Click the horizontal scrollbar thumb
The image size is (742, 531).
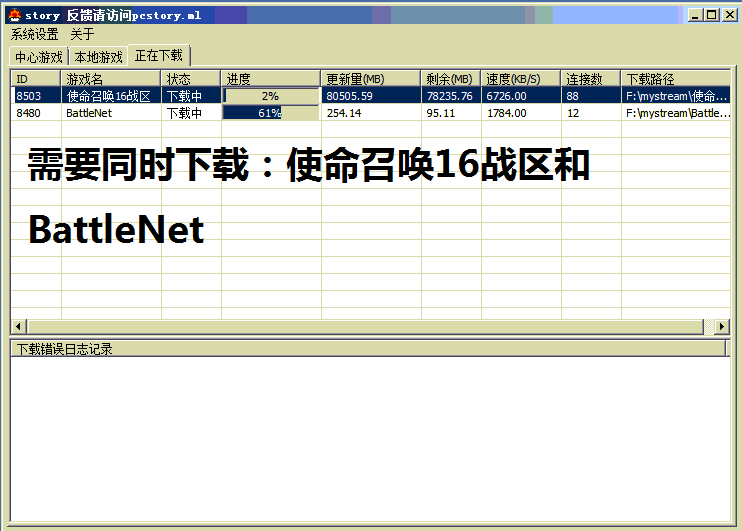point(366,327)
